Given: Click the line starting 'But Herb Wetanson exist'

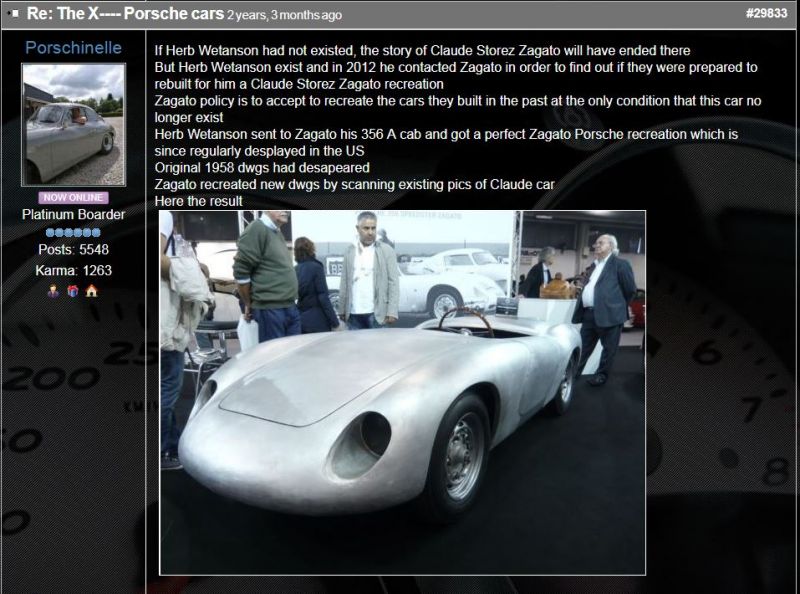Looking at the screenshot, I should tap(456, 76).
